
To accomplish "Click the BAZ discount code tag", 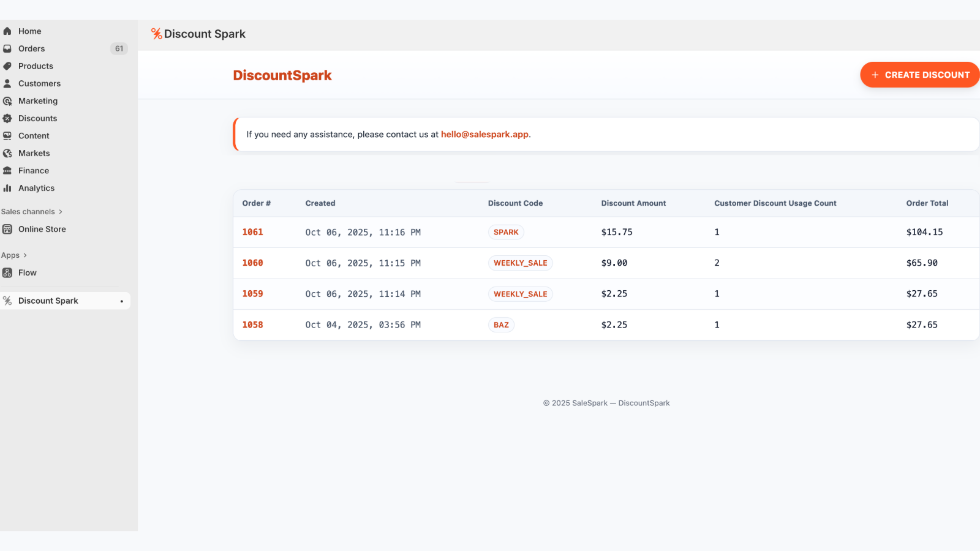I will pyautogui.click(x=501, y=325).
